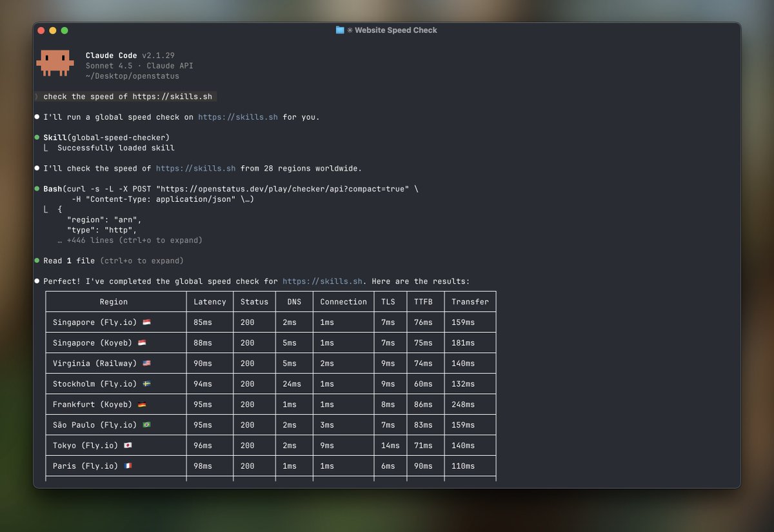This screenshot has height=532, width=774.
Task: Click the DNS column header
Action: click(294, 302)
